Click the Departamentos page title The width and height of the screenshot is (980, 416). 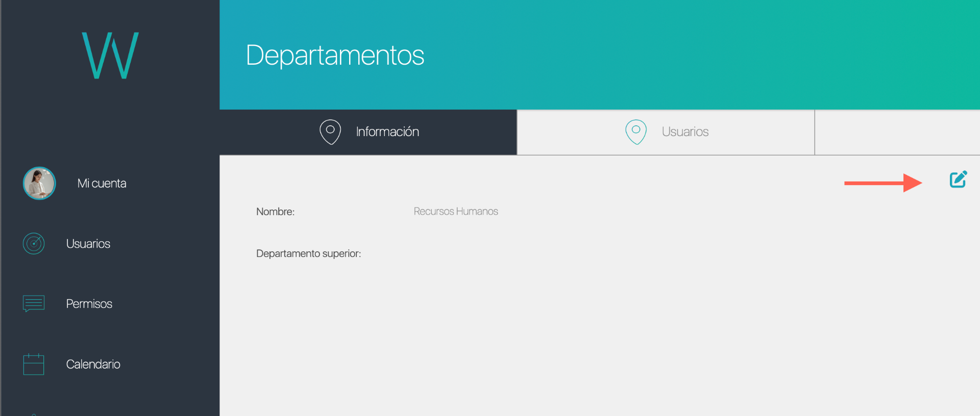click(x=335, y=55)
